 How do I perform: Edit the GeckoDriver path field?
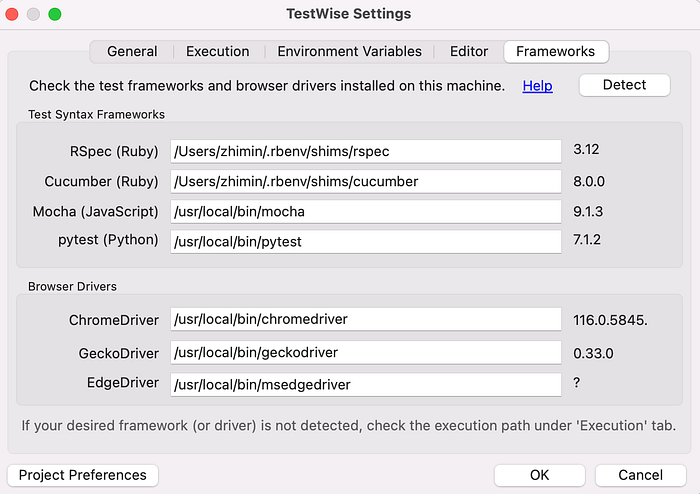click(x=366, y=353)
